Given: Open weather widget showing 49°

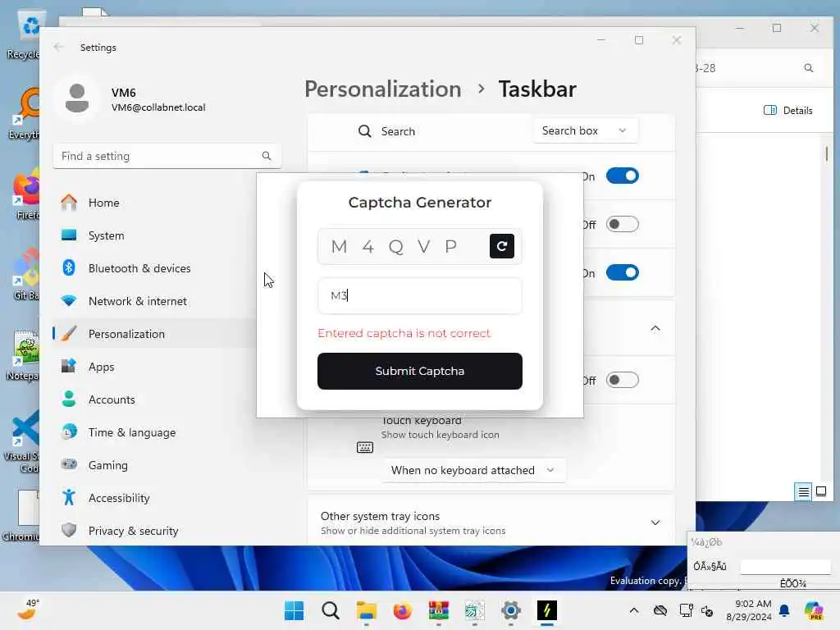Looking at the screenshot, I should click(x=28, y=609).
